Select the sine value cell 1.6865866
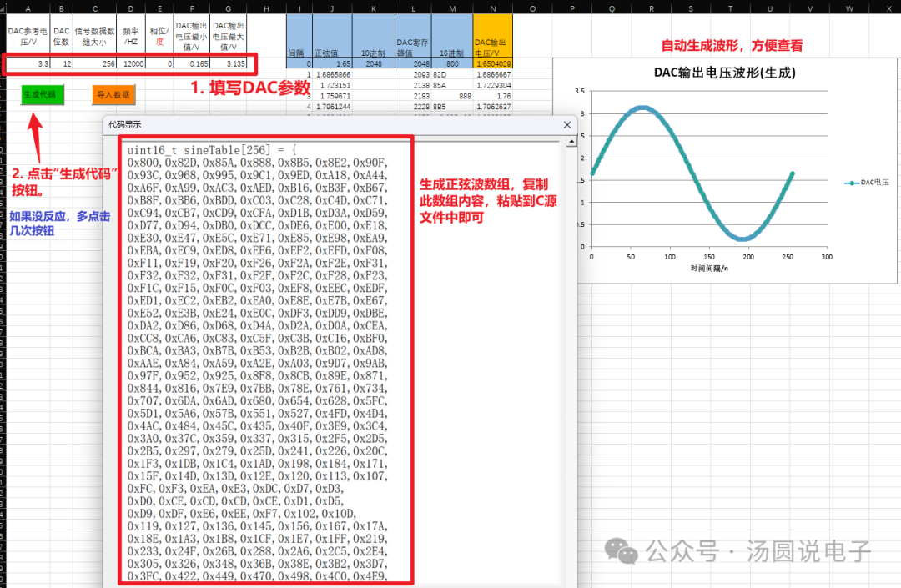 pos(332,75)
